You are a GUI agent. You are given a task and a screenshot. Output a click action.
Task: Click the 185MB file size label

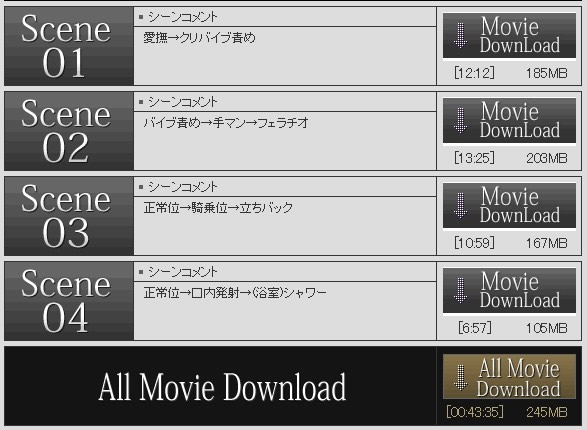point(547,73)
